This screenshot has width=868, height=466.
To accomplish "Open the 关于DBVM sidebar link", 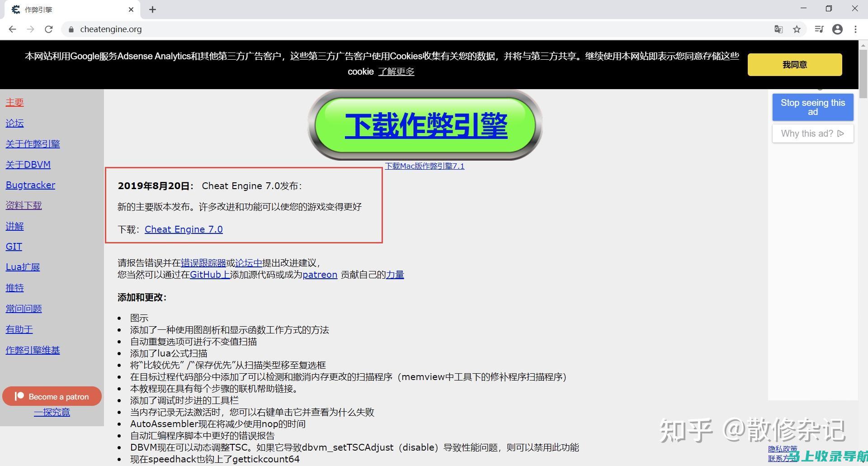I will coord(28,165).
